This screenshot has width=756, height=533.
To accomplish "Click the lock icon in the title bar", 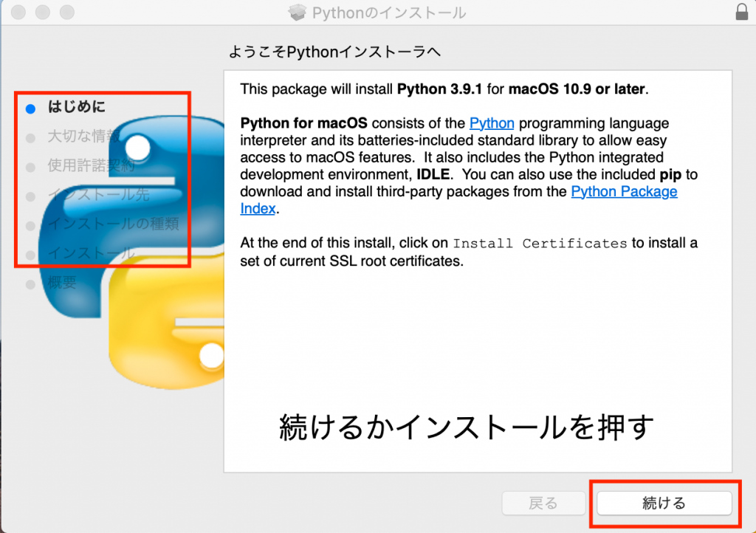I will coord(741,13).
